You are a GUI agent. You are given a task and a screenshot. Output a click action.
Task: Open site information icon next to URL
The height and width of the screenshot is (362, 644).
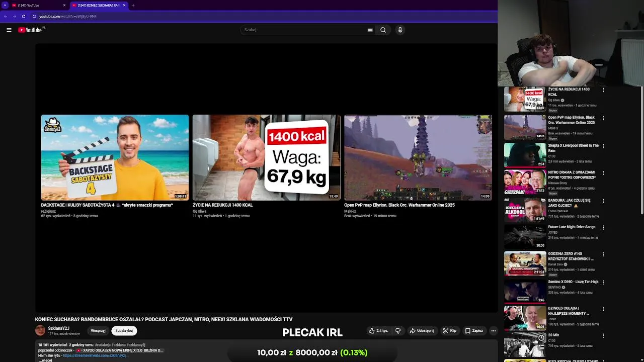34,16
